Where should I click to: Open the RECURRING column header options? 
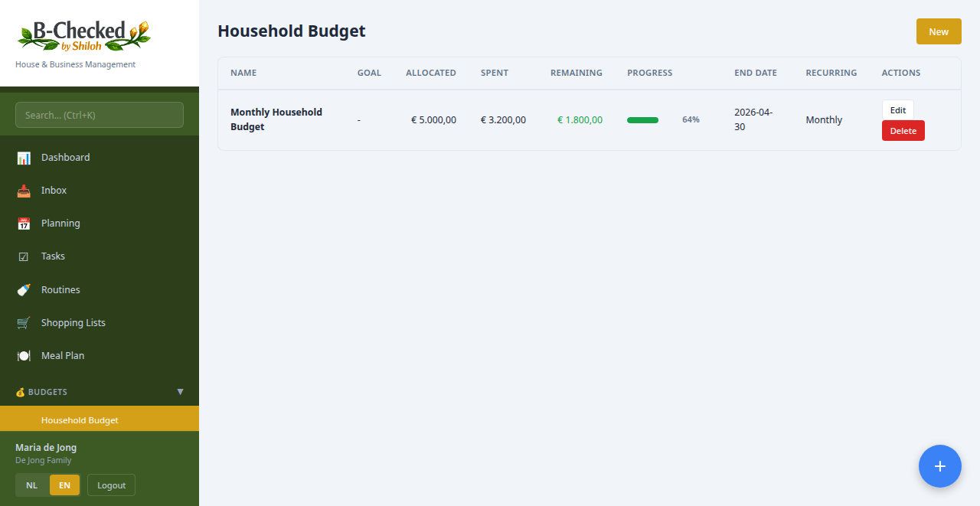(831, 73)
